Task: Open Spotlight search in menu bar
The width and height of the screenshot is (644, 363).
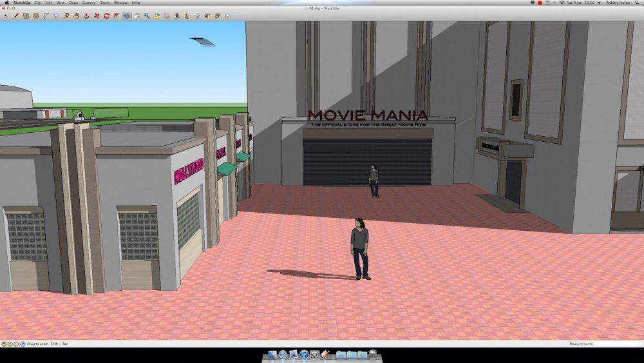Action: point(638,3)
